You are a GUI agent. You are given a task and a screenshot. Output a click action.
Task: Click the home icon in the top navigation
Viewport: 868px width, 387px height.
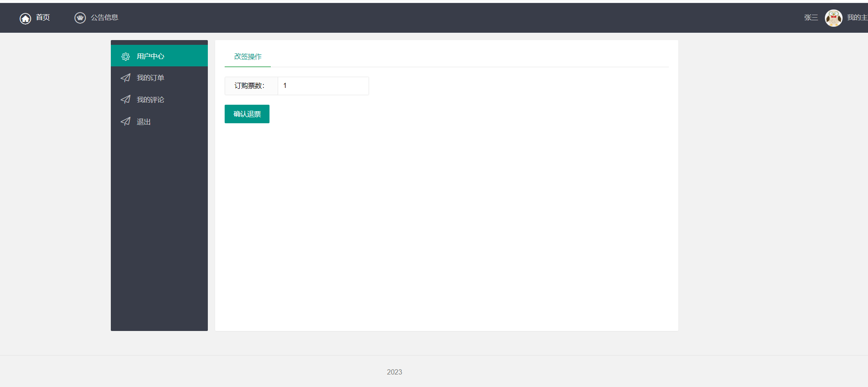coord(25,18)
